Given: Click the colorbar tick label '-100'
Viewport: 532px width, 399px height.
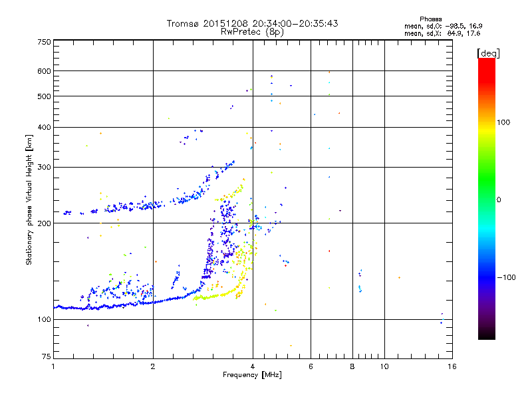Looking at the screenshot, I should 507,277.
